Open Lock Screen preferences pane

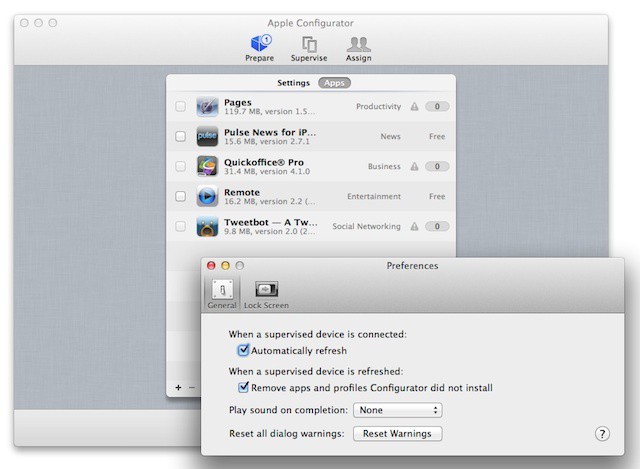click(266, 292)
